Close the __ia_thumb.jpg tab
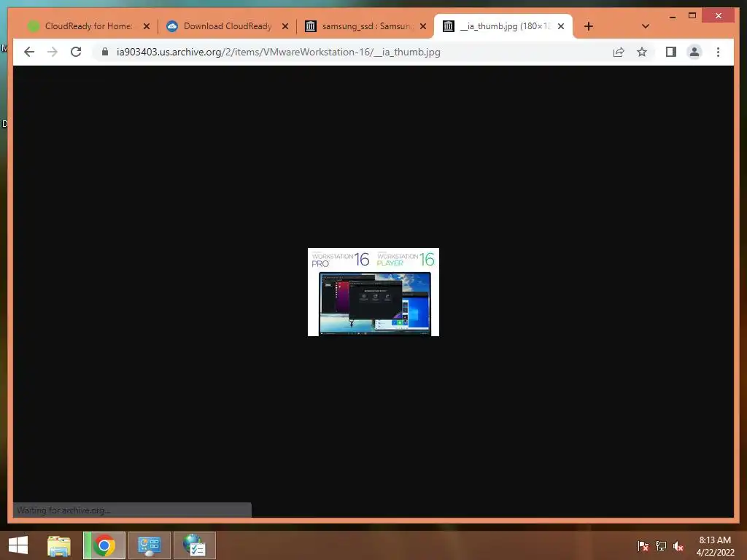 tap(561, 26)
